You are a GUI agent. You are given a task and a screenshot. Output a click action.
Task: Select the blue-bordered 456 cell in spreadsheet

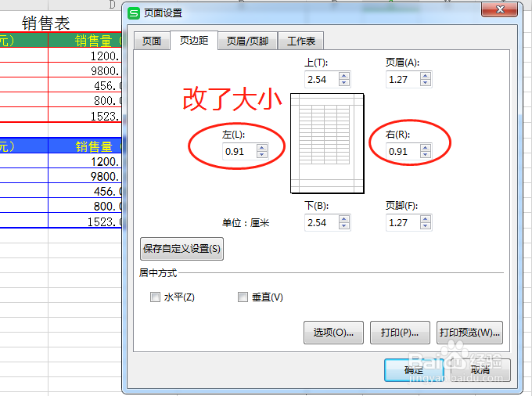click(x=84, y=191)
